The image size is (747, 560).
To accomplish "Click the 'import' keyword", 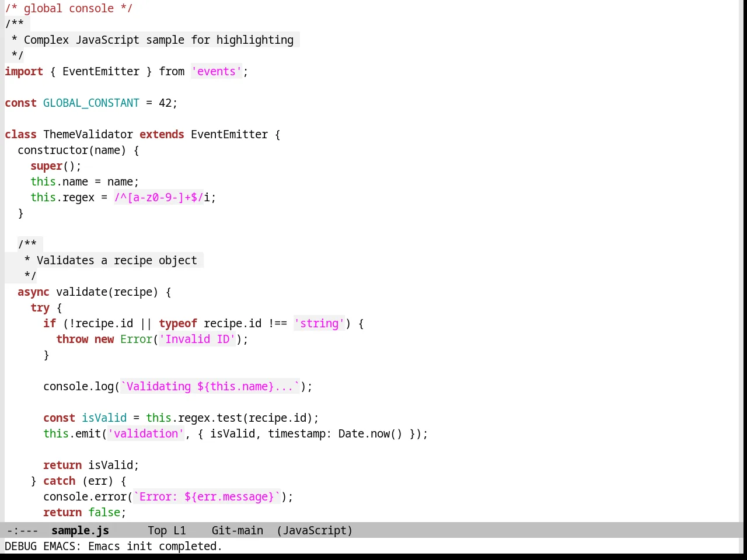I will pyautogui.click(x=24, y=71).
